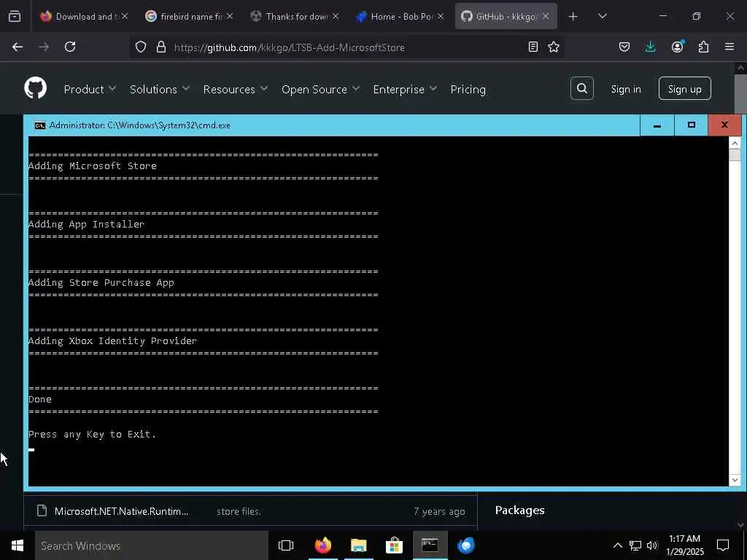Click the browser forward arrow
This screenshot has width=747, height=560.
point(44,47)
